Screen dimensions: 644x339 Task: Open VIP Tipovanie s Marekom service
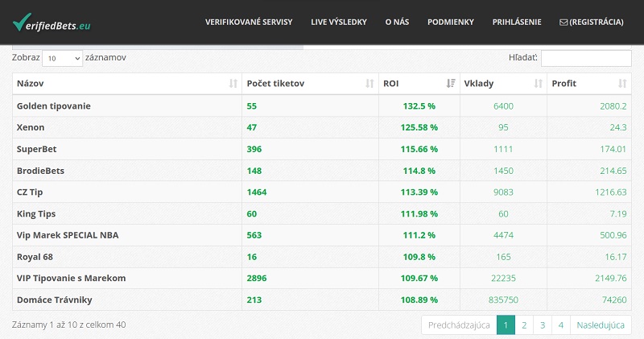pyautogui.click(x=71, y=278)
